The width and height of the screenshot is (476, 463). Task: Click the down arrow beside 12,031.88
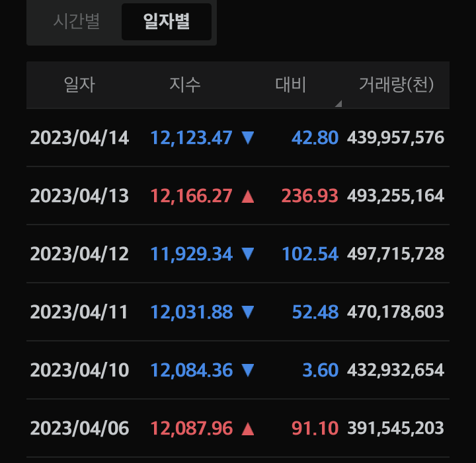[248, 312]
